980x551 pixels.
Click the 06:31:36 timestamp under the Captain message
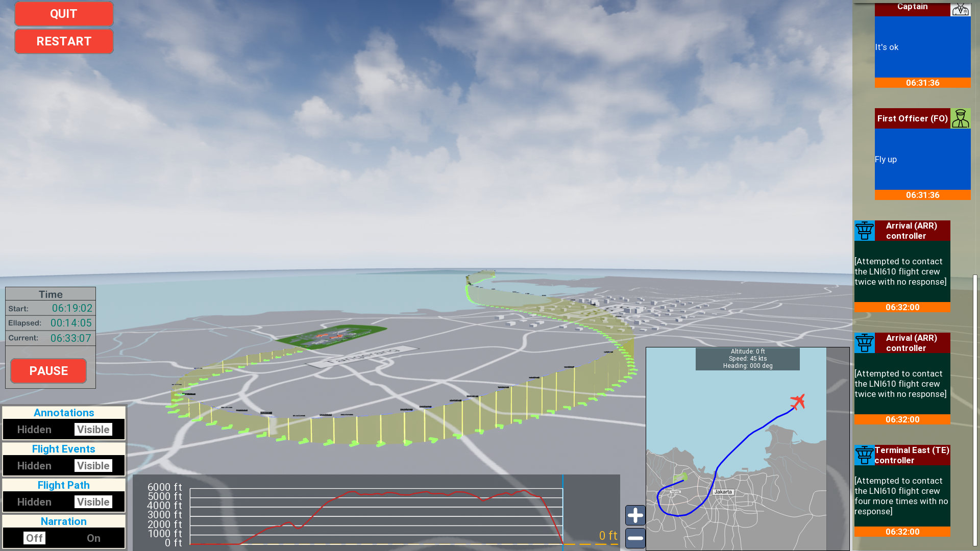(x=922, y=83)
